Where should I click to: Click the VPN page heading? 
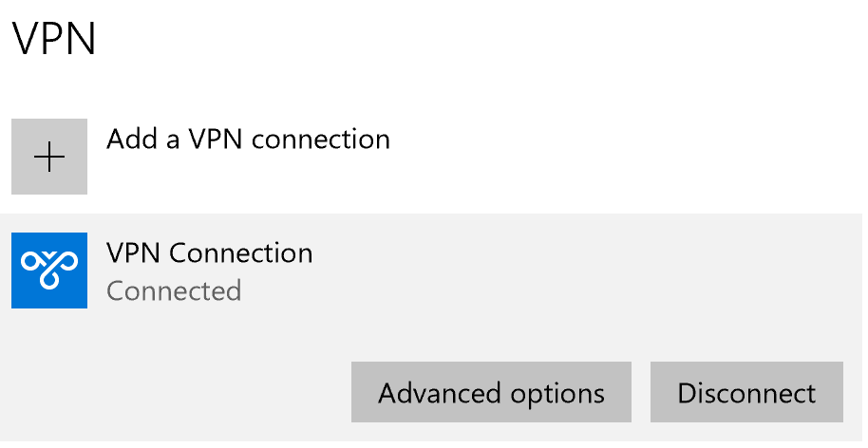[54, 41]
